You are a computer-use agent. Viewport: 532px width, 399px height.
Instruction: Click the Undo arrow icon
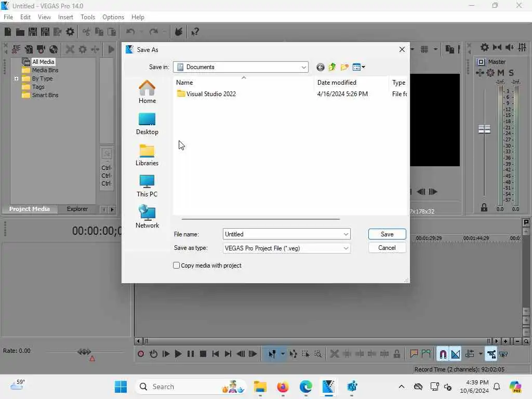tap(130, 32)
